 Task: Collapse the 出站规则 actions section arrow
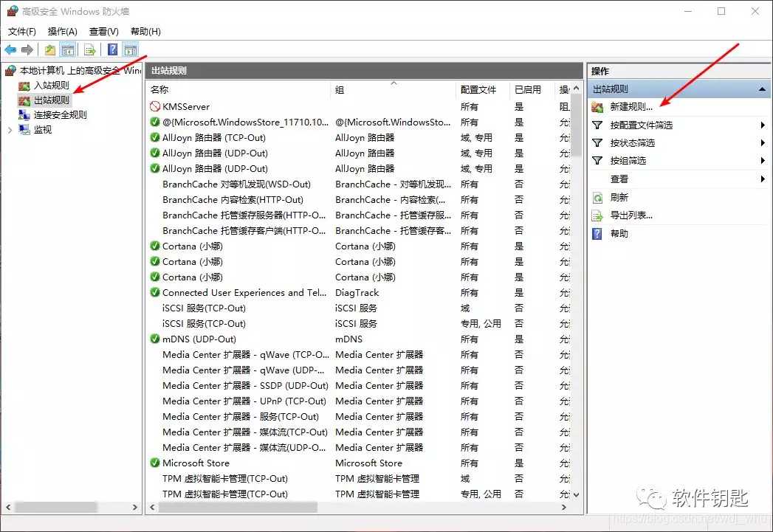(762, 89)
